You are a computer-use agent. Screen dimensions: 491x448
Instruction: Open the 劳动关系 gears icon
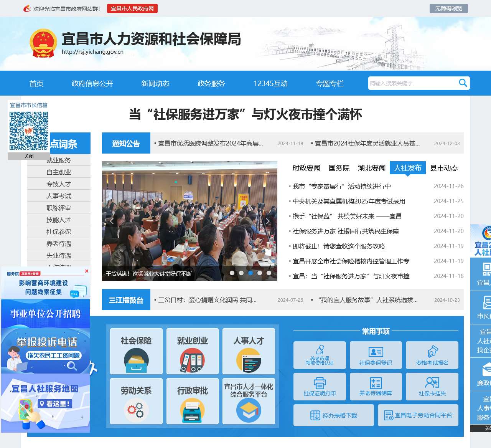tap(136, 409)
